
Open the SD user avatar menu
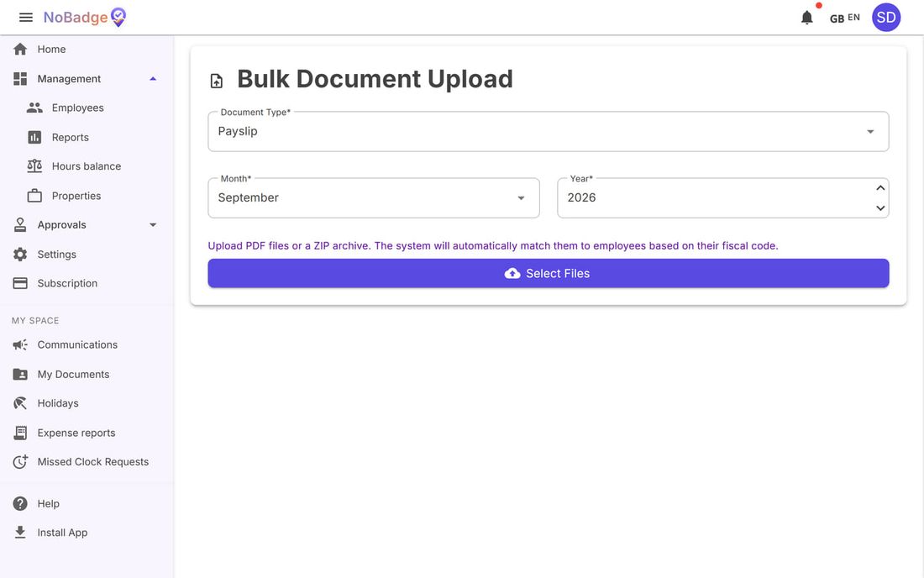tap(885, 17)
